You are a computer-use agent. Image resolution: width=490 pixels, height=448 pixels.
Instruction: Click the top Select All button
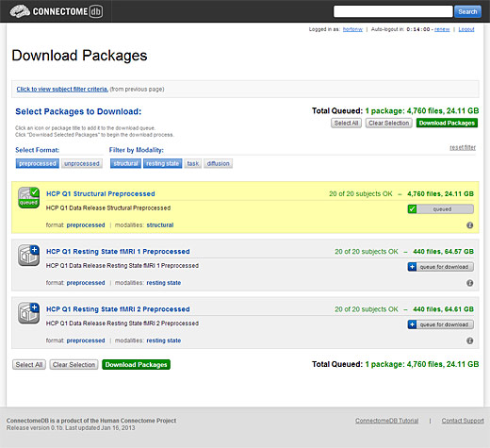pos(346,123)
